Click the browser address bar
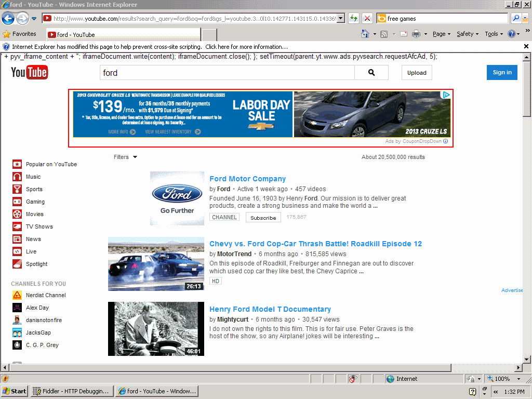The width and height of the screenshot is (532, 399). [x=194, y=18]
